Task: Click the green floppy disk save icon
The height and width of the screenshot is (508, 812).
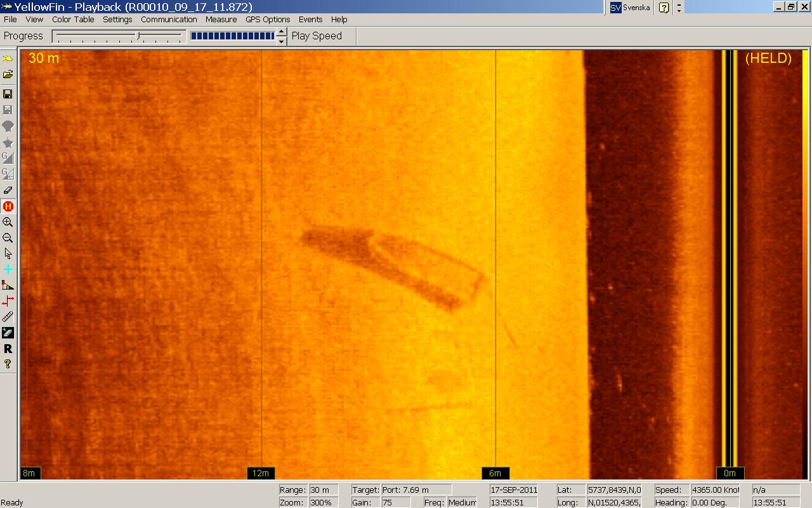Action: (8, 94)
